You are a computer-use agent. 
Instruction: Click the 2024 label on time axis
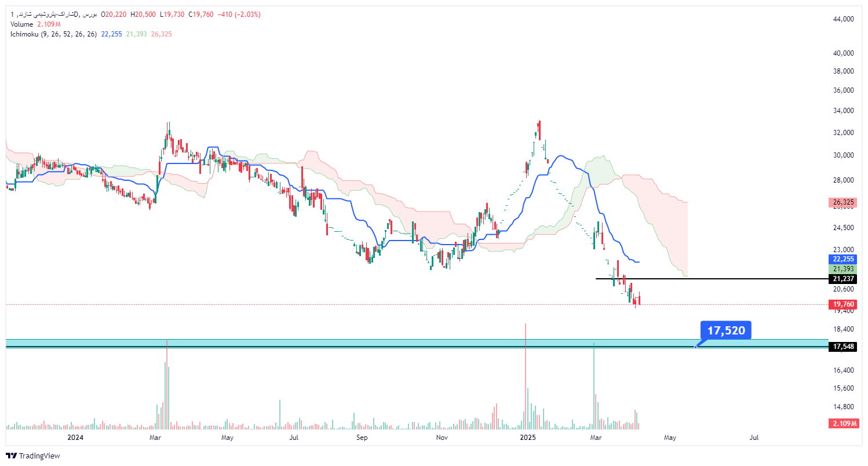pyautogui.click(x=75, y=438)
